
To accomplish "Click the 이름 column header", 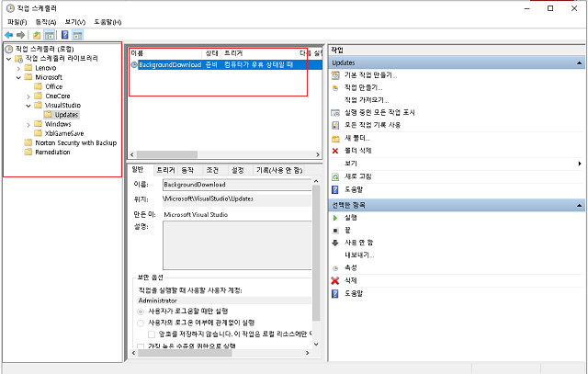I will pos(165,53).
